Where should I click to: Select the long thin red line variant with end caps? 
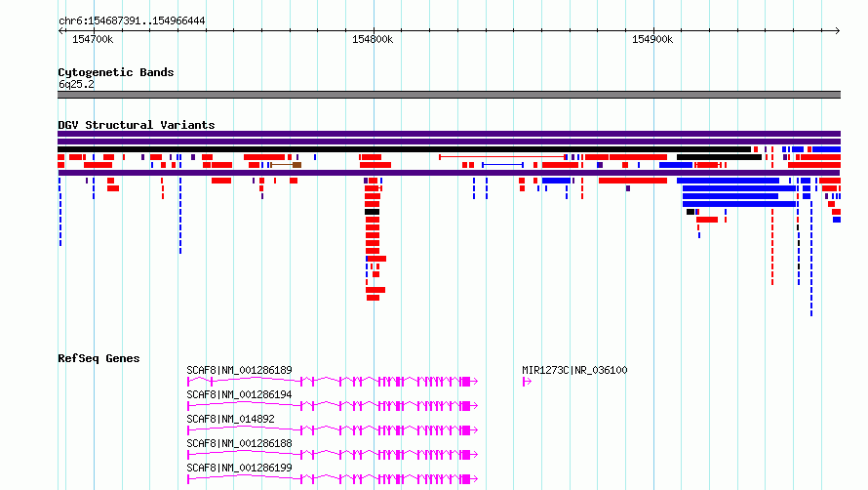tap(502, 157)
